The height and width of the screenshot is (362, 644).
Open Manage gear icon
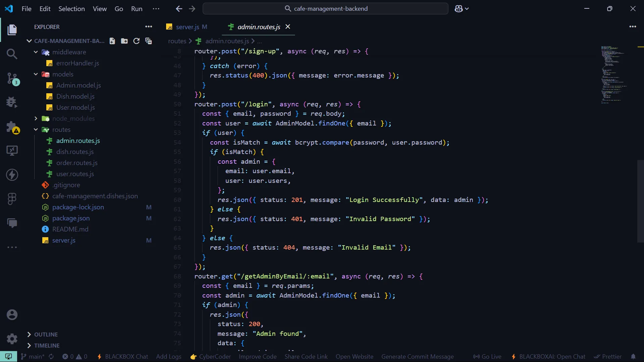[12, 339]
